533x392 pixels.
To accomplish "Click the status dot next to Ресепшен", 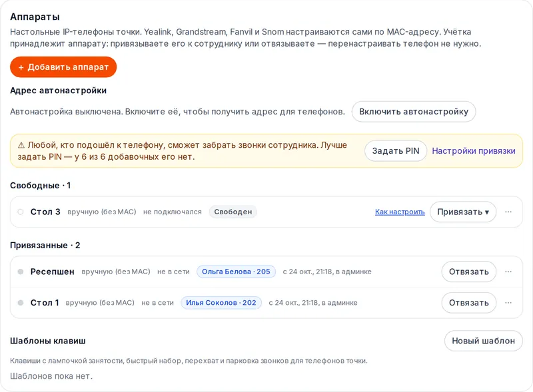I will [x=21, y=272].
